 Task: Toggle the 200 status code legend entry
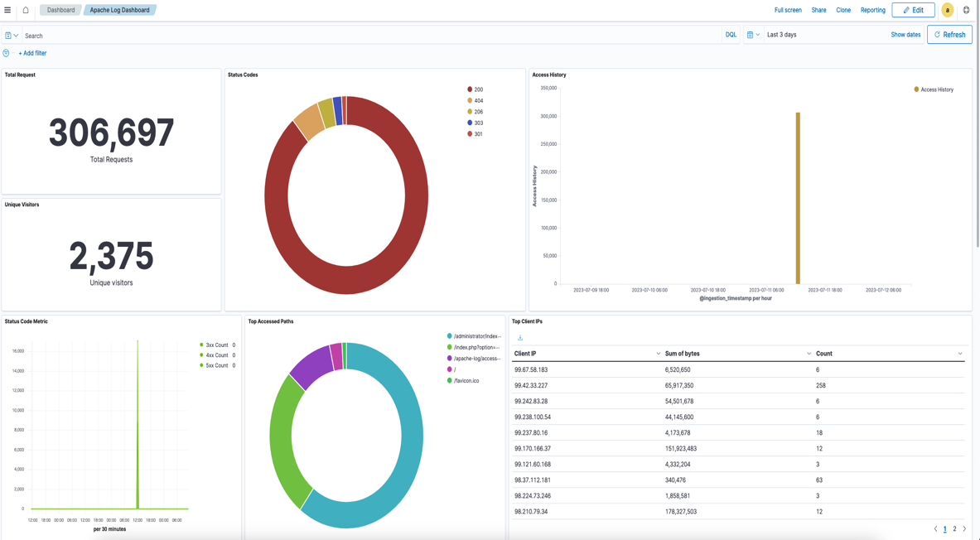[x=478, y=89]
